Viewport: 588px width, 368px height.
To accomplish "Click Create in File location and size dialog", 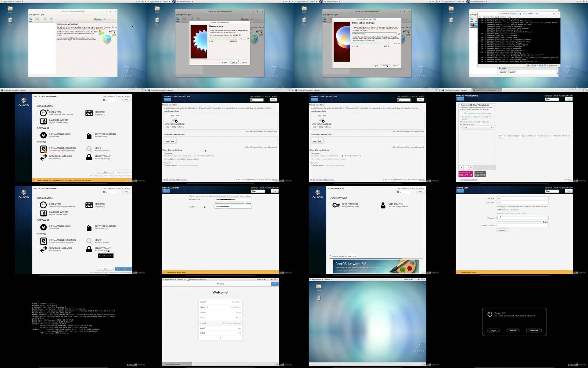I will click(386, 66).
